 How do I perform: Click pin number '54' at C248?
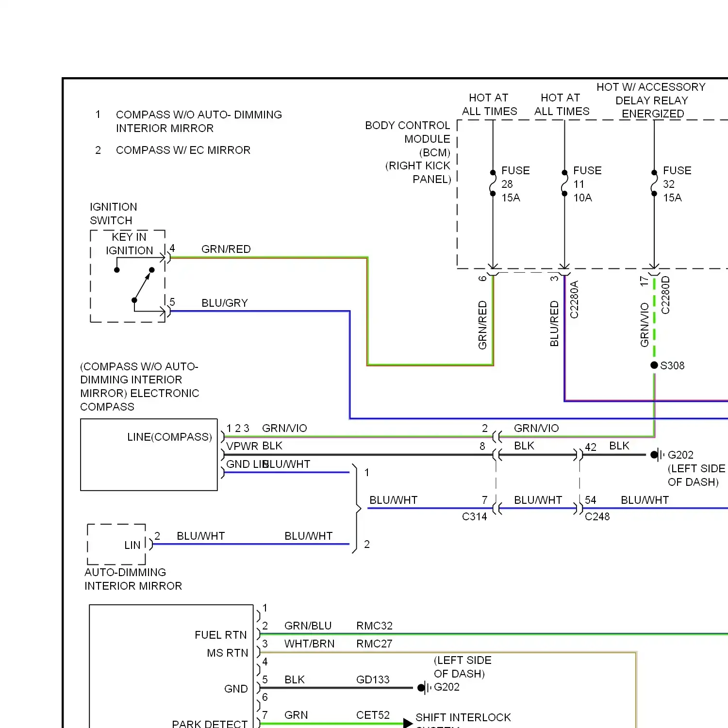(x=591, y=500)
